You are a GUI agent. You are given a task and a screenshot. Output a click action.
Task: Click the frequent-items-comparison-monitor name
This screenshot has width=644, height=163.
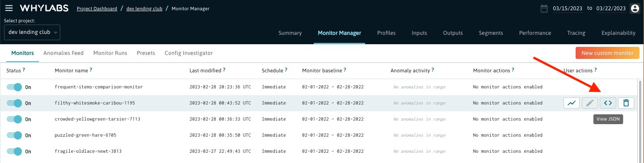(99, 87)
